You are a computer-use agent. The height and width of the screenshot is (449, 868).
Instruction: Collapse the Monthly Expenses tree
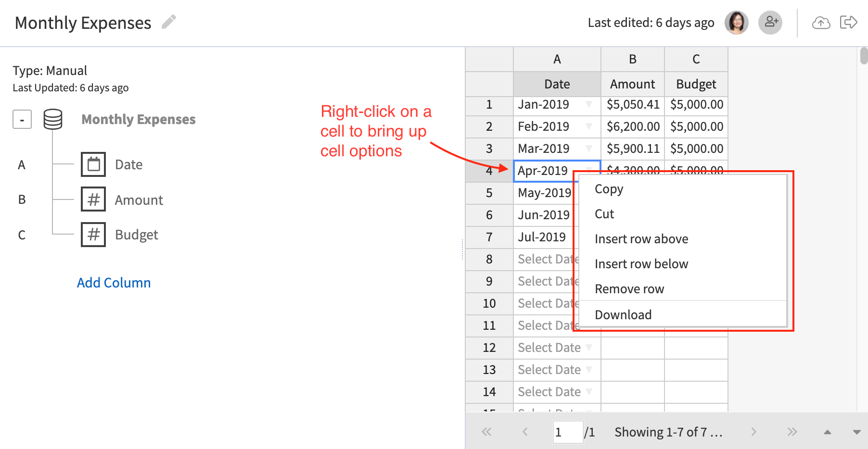pos(22,120)
